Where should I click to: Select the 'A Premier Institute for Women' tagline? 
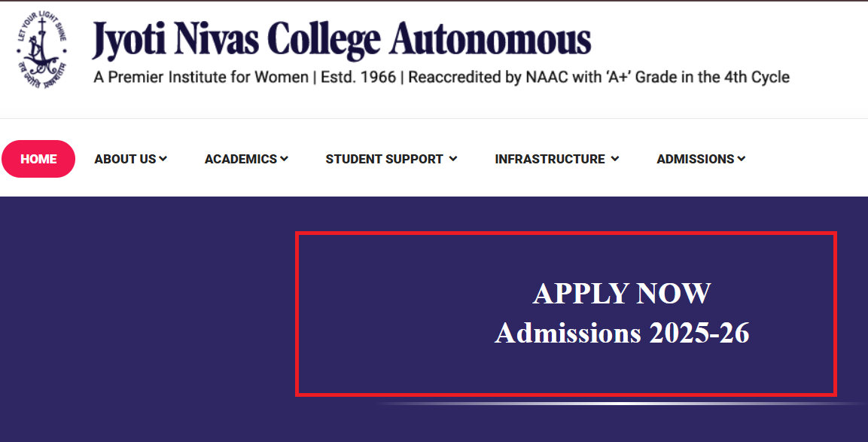tap(201, 77)
